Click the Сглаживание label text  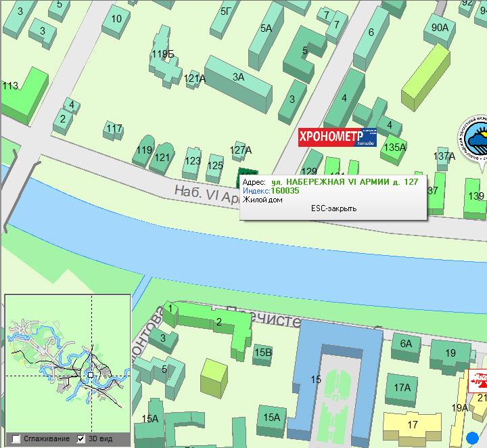[46, 439]
